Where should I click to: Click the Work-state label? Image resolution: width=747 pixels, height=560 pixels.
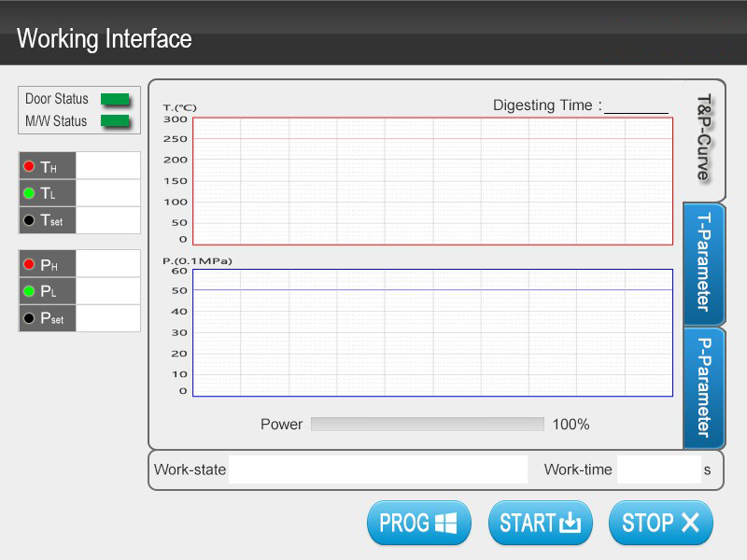190,469
